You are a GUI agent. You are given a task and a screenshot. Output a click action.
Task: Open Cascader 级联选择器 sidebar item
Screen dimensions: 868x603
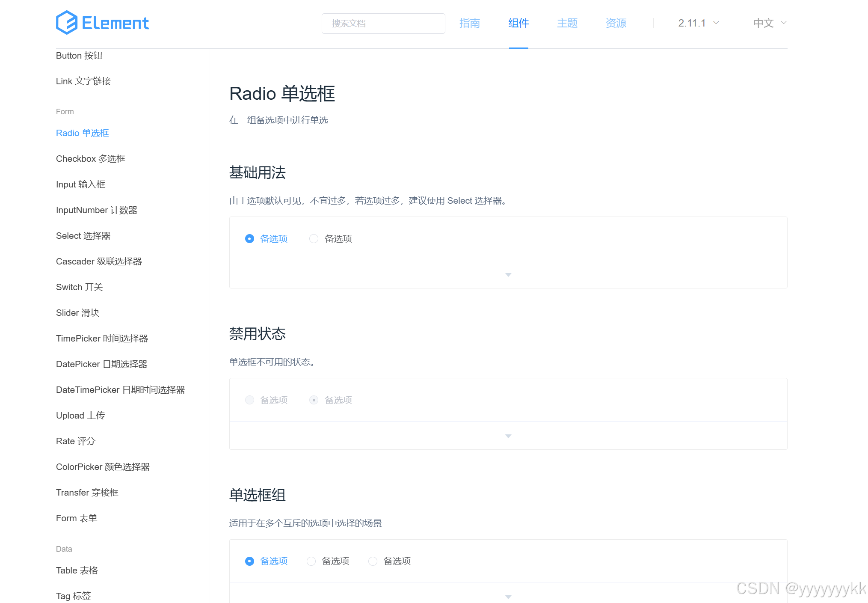pos(99,261)
